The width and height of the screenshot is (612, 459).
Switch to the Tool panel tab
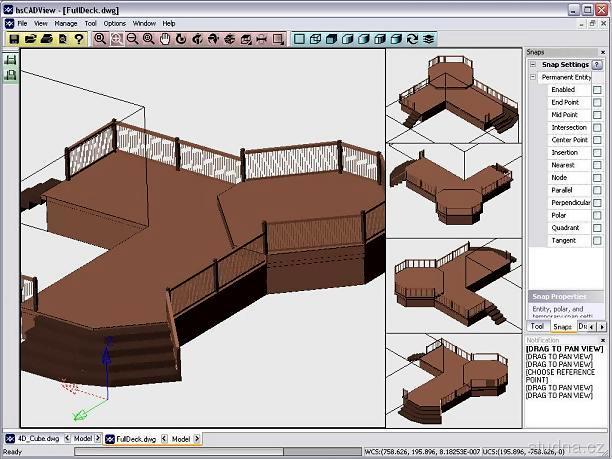(x=537, y=326)
